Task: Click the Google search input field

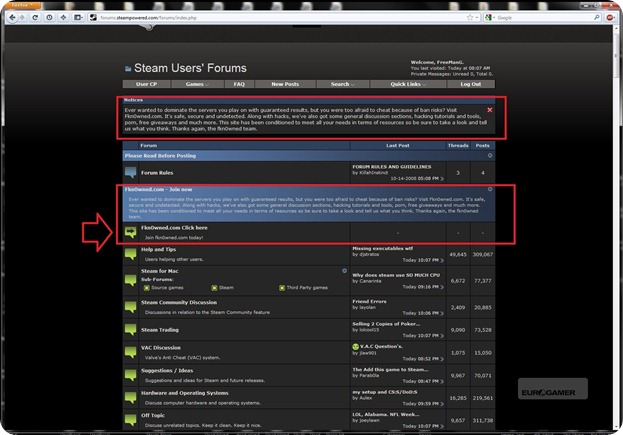Action: [544, 18]
